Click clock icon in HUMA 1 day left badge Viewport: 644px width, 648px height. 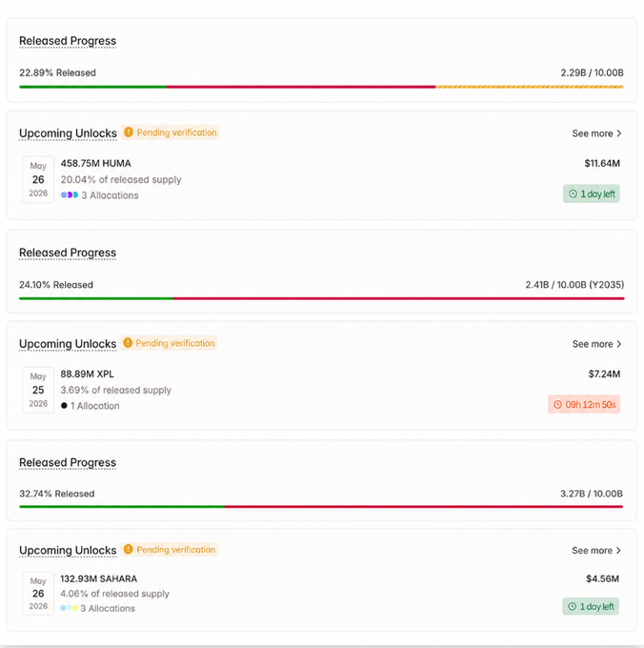573,193
